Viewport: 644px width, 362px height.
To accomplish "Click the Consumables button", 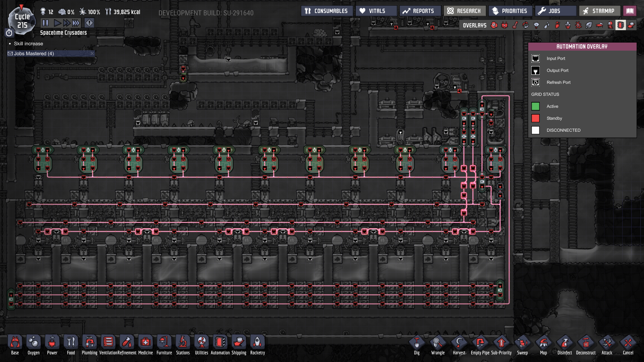I will [326, 11].
